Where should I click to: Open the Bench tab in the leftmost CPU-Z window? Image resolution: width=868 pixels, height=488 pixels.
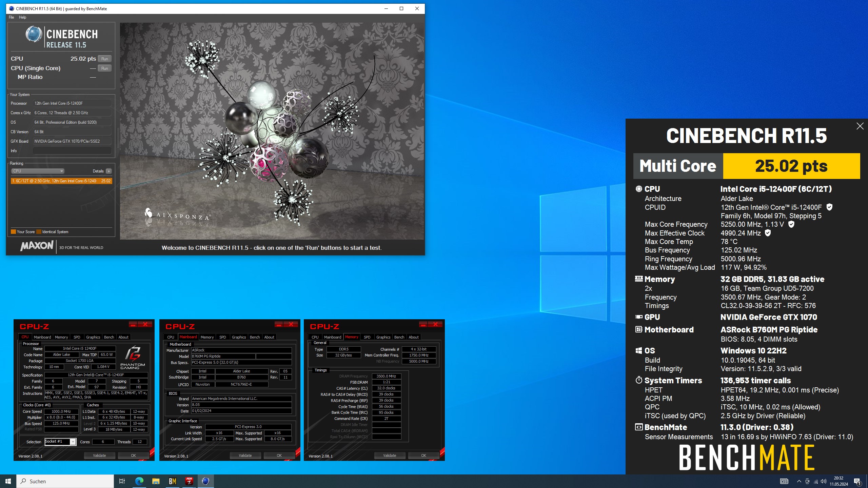[109, 337]
